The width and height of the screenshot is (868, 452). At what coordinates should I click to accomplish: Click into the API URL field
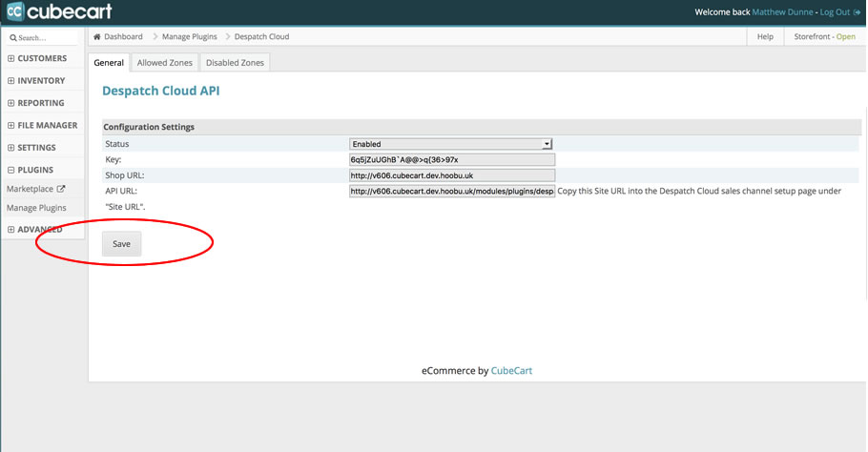[452, 191]
